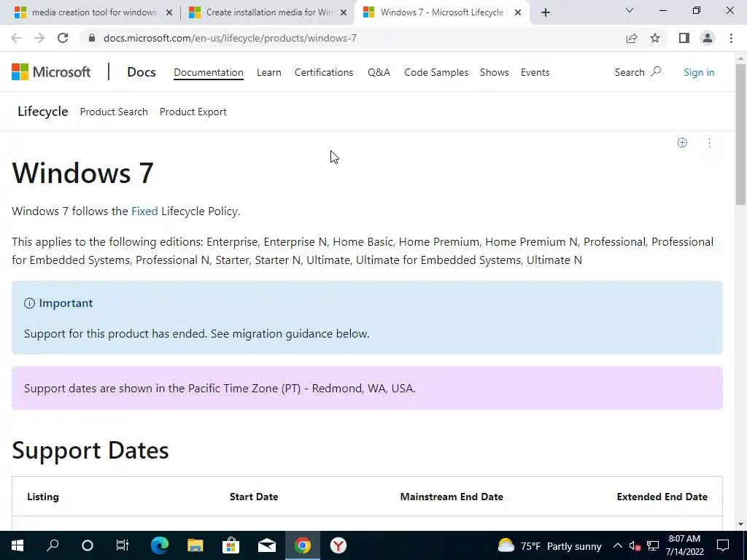
Task: Open the Code Samples menu item
Action: [x=436, y=72]
